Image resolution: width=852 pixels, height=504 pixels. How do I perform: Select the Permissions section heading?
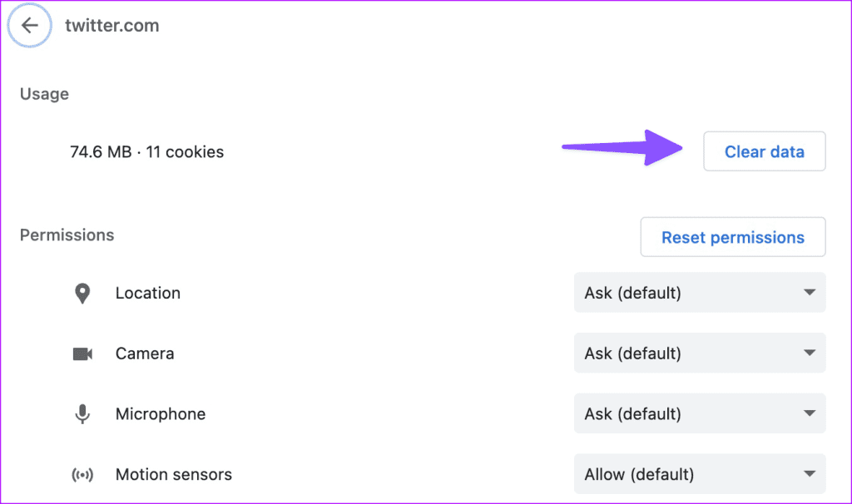click(67, 235)
